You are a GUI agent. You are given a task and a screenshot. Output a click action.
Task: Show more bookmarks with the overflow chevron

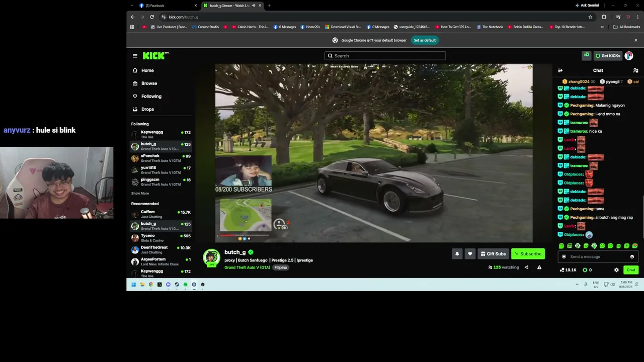pyautogui.click(x=602, y=27)
